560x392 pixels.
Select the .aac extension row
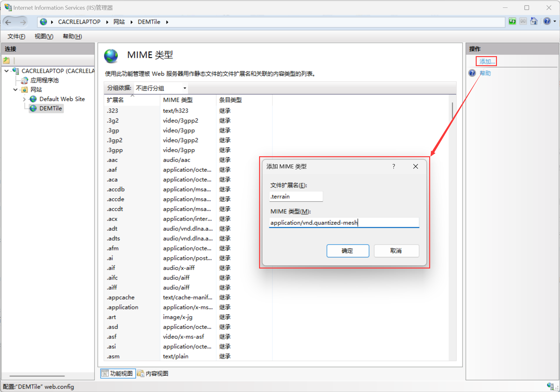[x=188, y=160]
